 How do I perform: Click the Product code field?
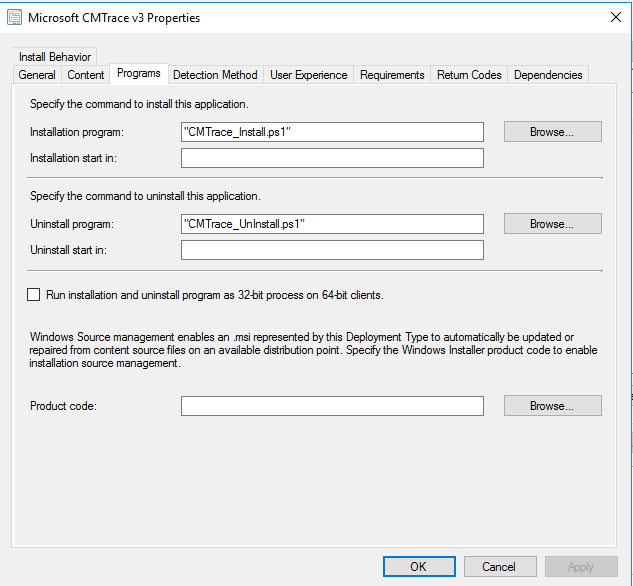pyautogui.click(x=332, y=406)
